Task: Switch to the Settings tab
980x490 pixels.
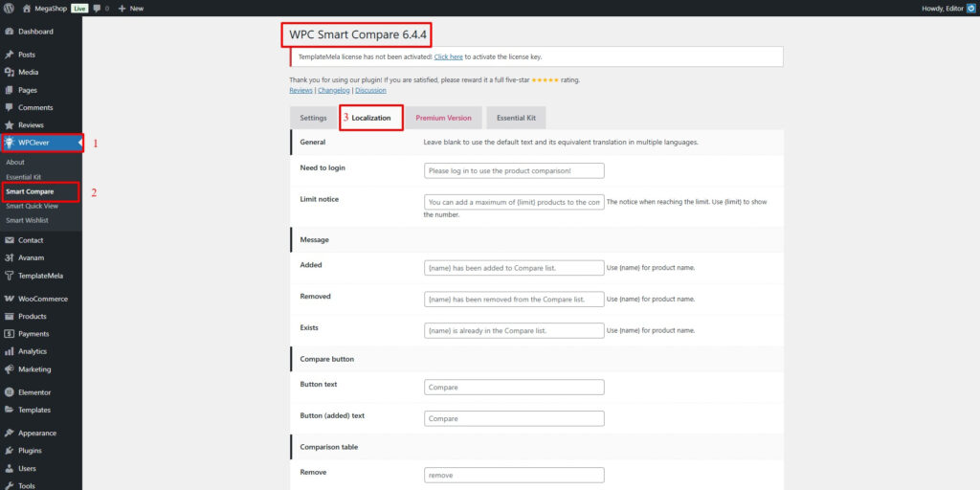Action: click(313, 118)
